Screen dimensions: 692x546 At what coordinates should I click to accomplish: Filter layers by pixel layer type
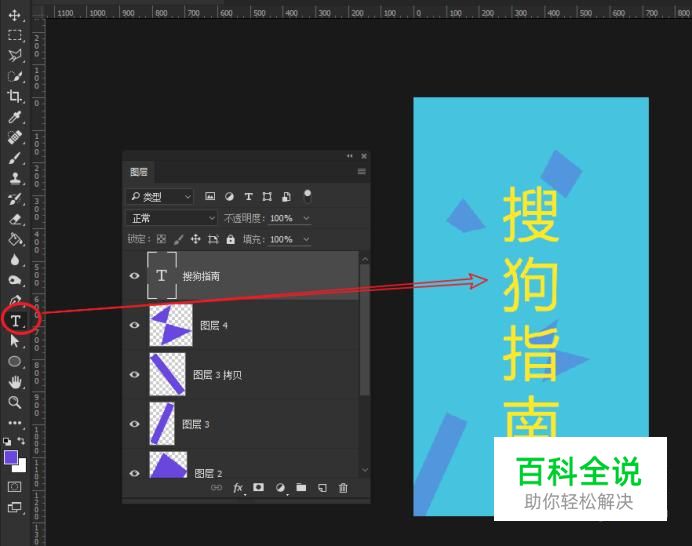point(210,196)
